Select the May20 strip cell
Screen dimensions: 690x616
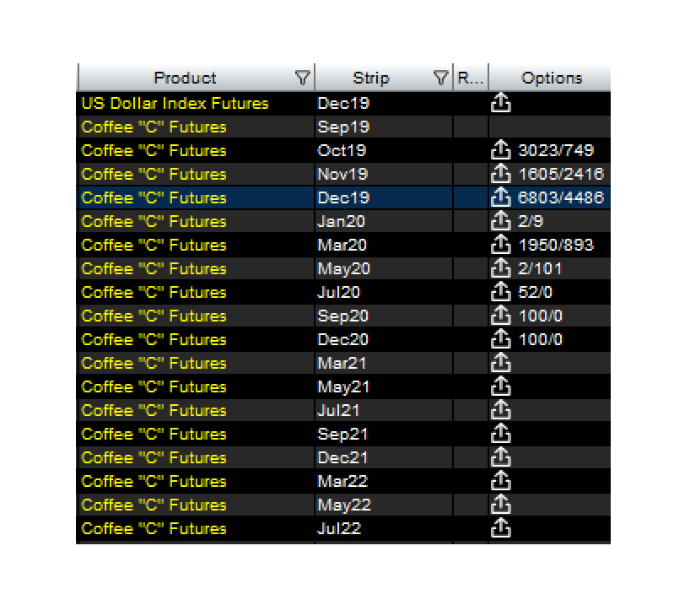pyautogui.click(x=383, y=268)
